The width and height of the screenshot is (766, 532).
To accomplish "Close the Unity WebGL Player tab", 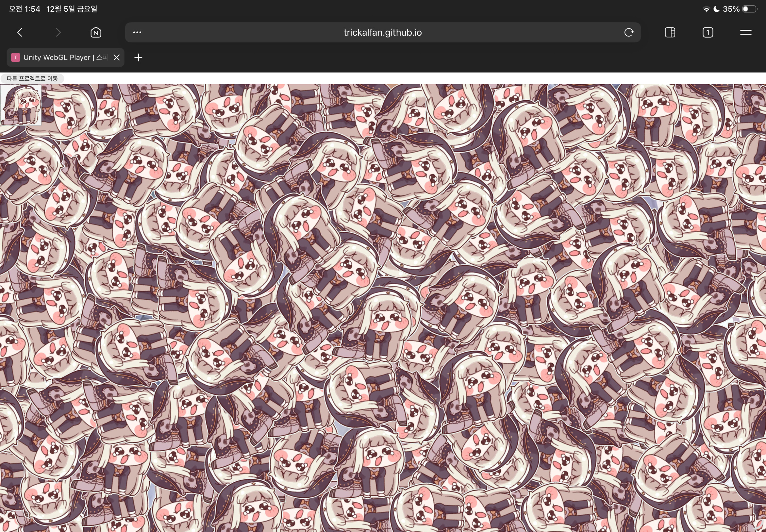I will tap(116, 57).
